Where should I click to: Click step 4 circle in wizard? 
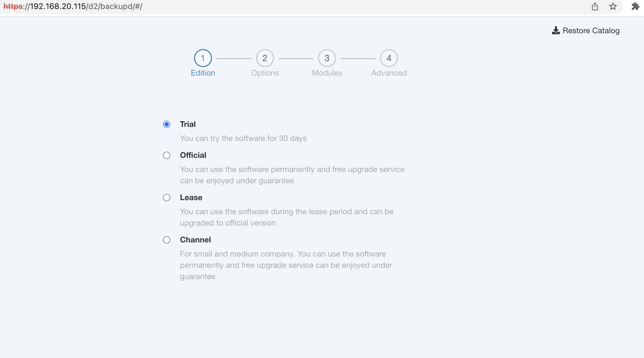pos(389,58)
